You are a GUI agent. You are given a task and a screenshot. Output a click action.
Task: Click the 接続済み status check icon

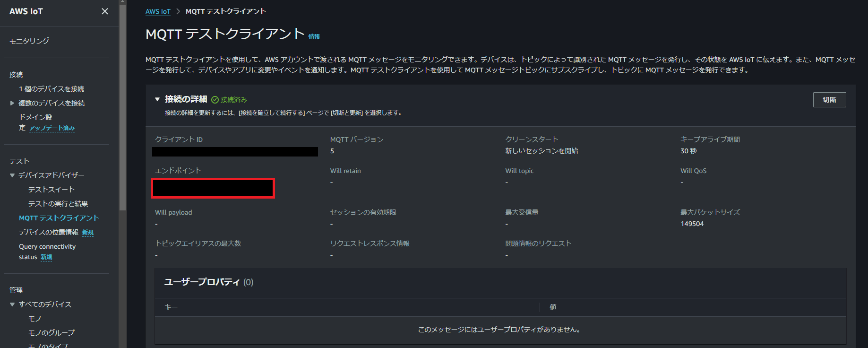pyautogui.click(x=215, y=100)
